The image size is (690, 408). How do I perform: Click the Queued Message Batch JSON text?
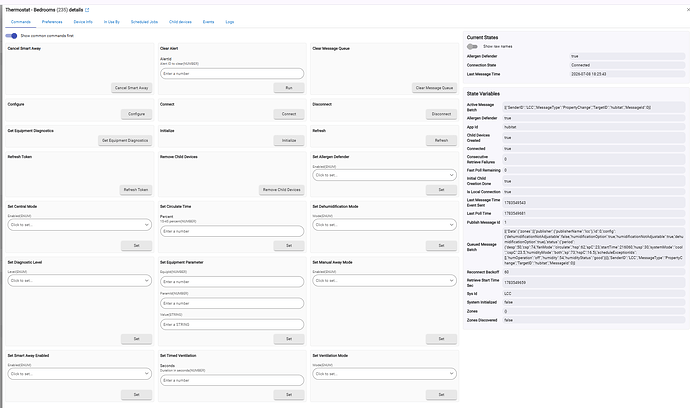(x=593, y=247)
